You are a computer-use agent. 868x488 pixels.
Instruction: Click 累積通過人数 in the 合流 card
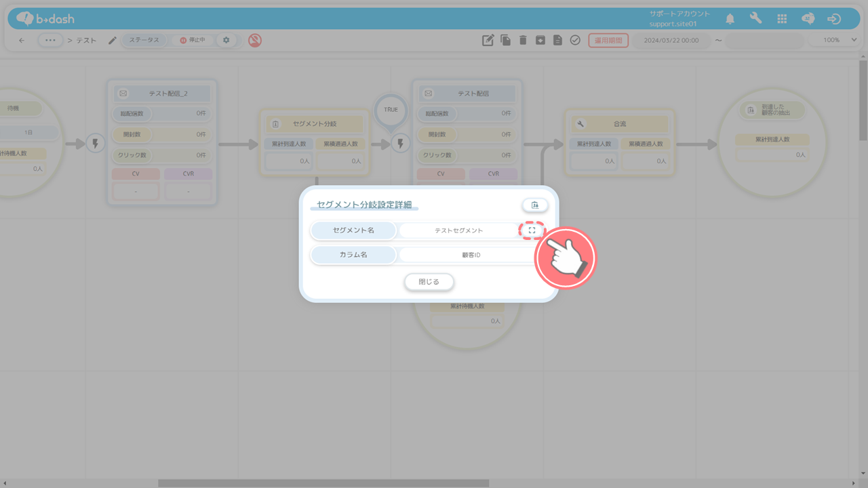[x=645, y=144]
